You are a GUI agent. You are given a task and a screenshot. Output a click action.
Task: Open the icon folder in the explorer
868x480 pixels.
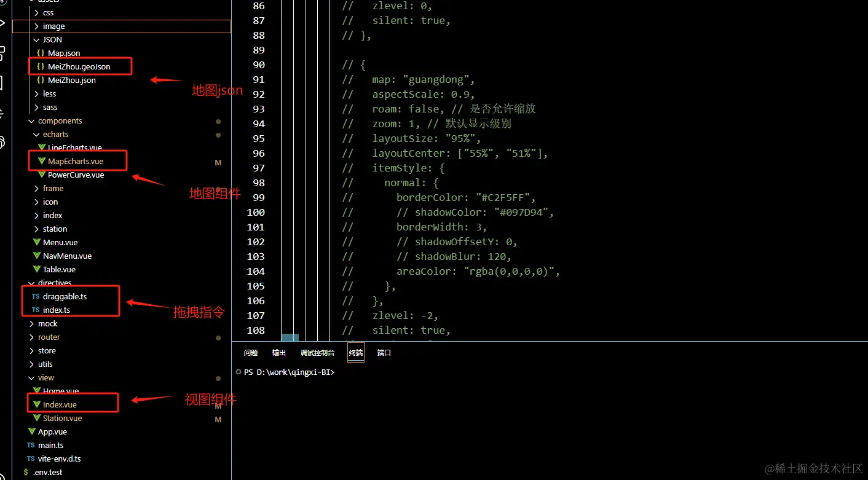pos(50,202)
